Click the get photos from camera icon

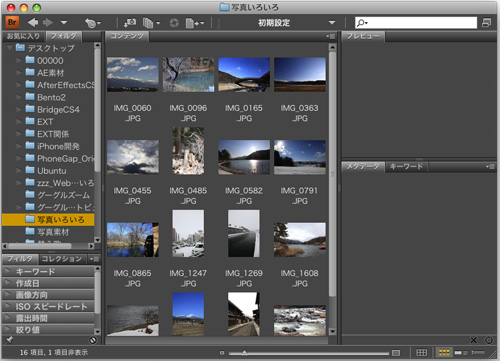point(130,23)
